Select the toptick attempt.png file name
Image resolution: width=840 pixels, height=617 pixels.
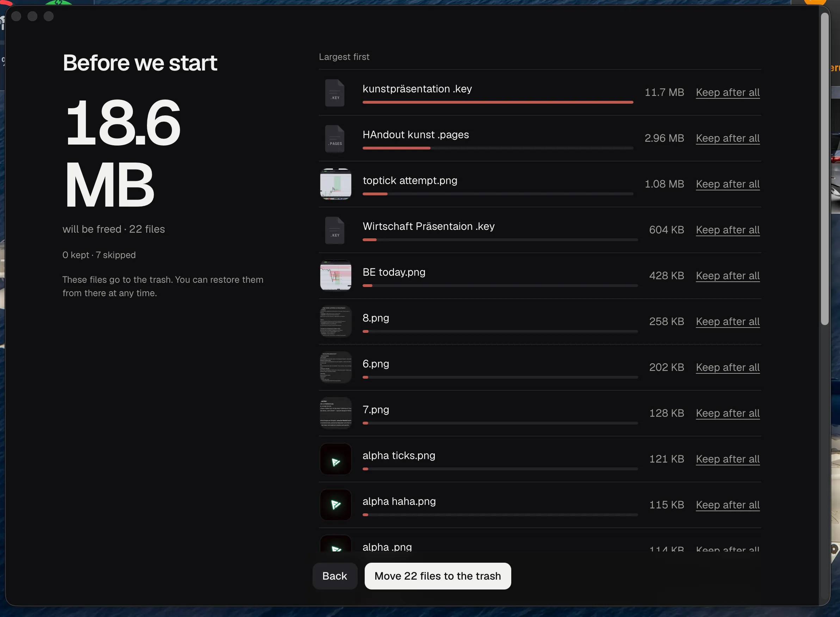[410, 181]
